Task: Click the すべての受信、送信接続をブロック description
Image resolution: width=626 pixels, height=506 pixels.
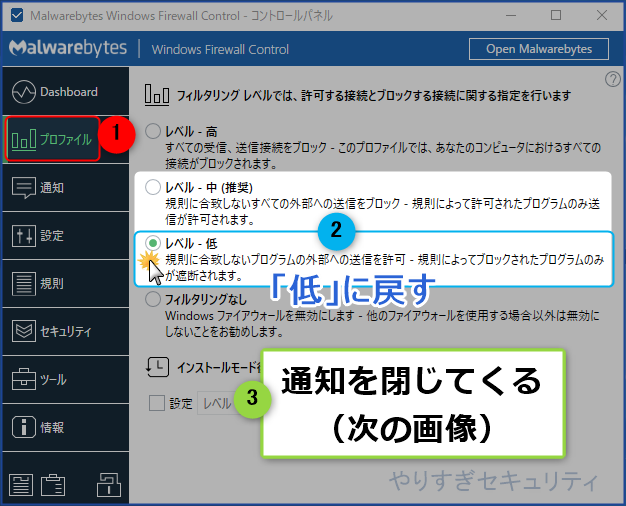Action: (x=383, y=155)
